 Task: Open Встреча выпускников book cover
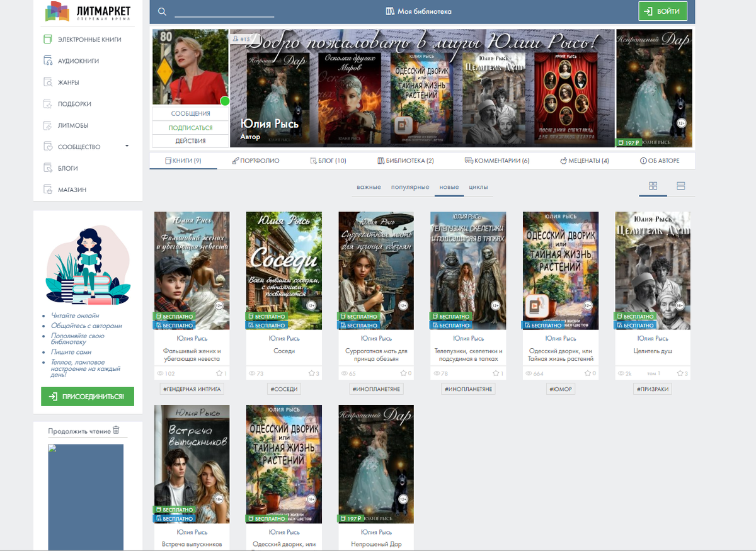point(192,463)
